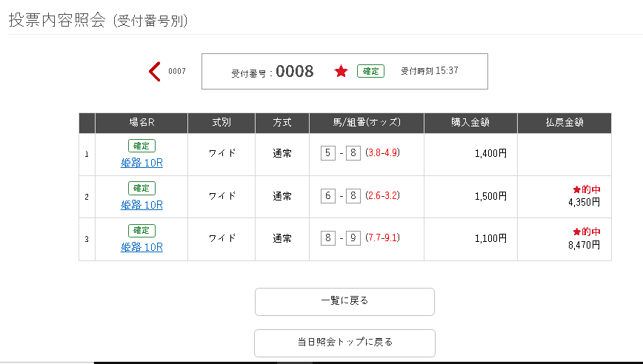Viewport: 643px width, 364px height.
Task: Click the odds text (7.7-9.1) in row 3
Action: [382, 238]
